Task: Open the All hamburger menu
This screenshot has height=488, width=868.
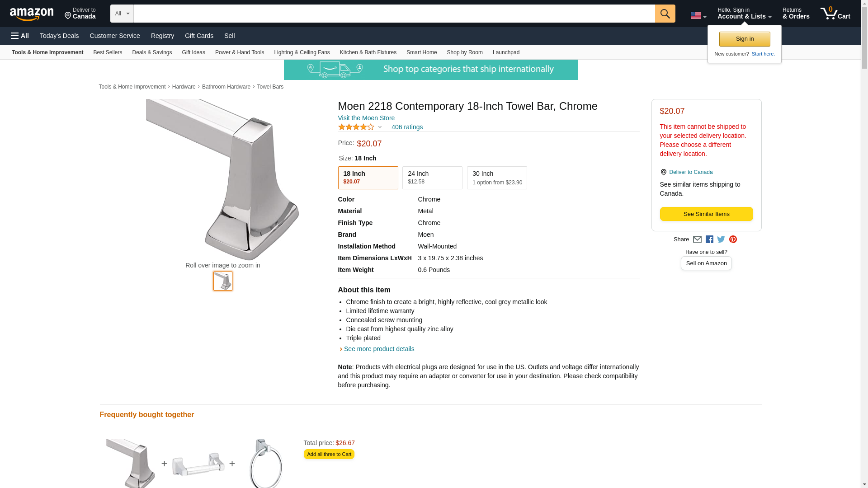Action: 20,36
